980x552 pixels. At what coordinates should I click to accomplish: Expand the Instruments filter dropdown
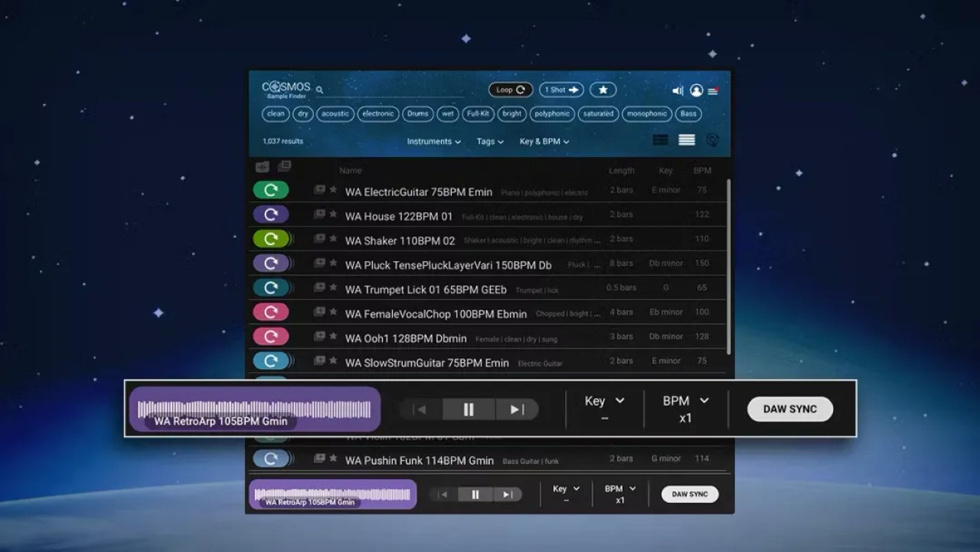click(x=433, y=142)
